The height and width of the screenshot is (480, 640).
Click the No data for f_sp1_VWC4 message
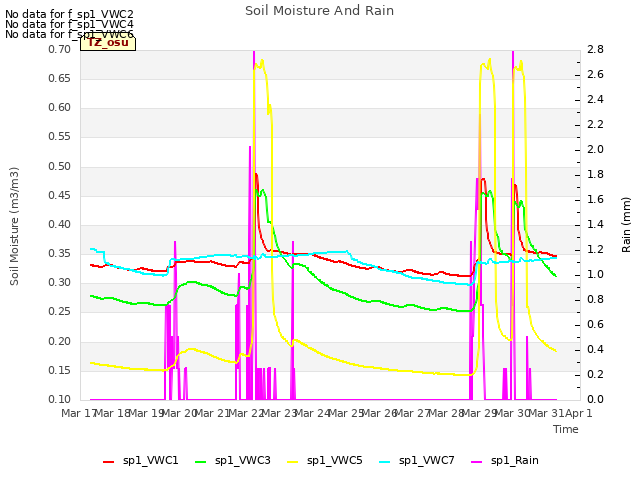[69, 24]
